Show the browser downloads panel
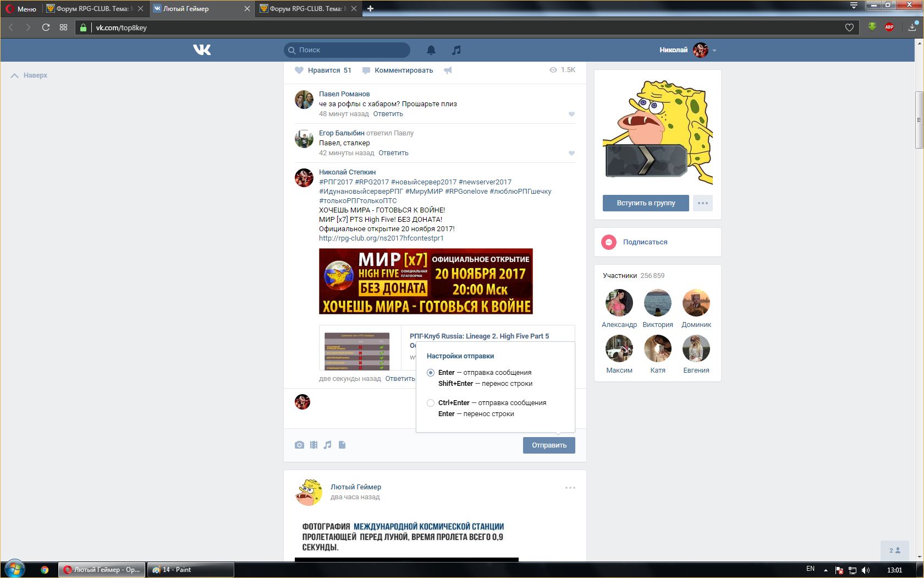The image size is (924, 578). point(912,27)
